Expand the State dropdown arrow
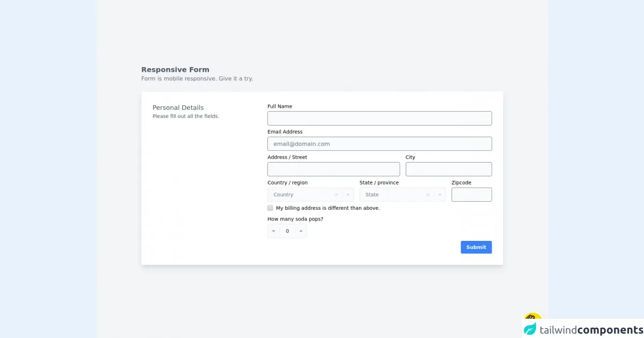The width and height of the screenshot is (644, 338). click(x=440, y=195)
